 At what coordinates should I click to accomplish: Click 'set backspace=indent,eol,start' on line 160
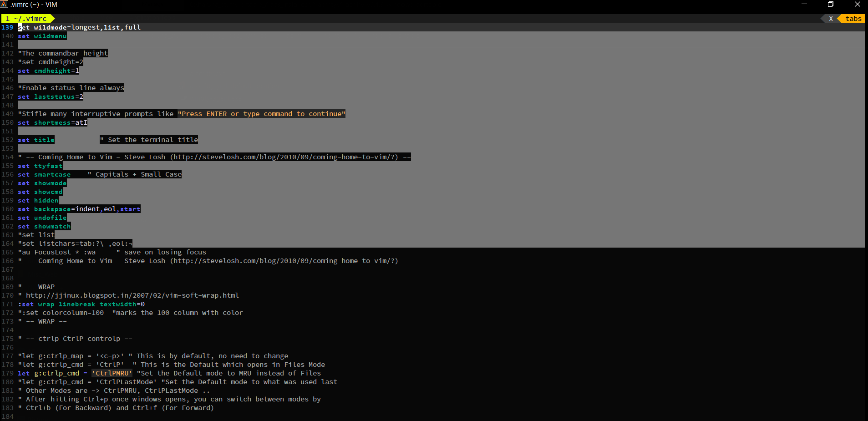pyautogui.click(x=79, y=209)
